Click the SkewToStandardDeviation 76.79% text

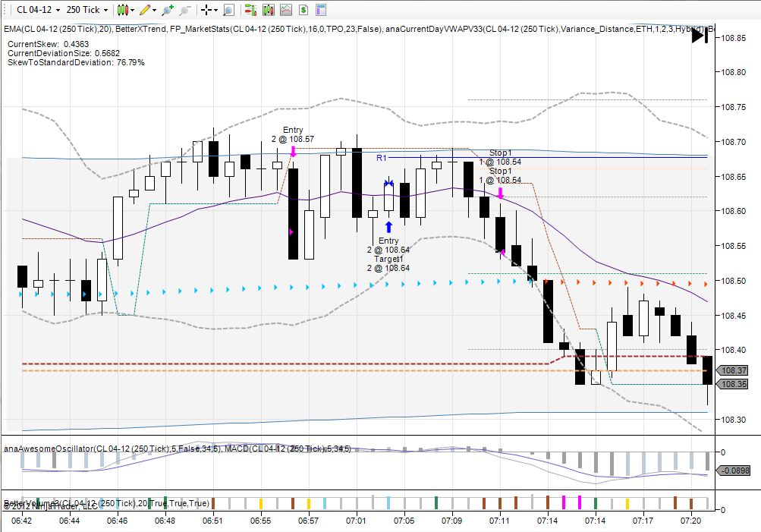(x=76, y=63)
